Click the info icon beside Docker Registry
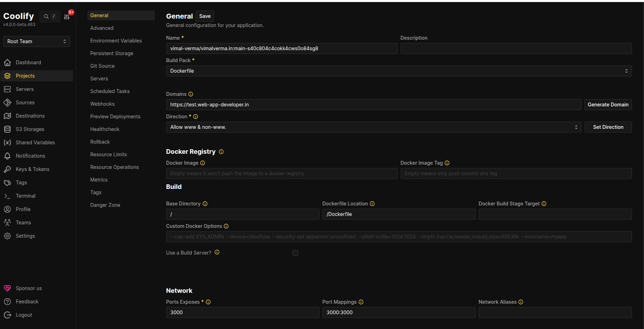 221,152
